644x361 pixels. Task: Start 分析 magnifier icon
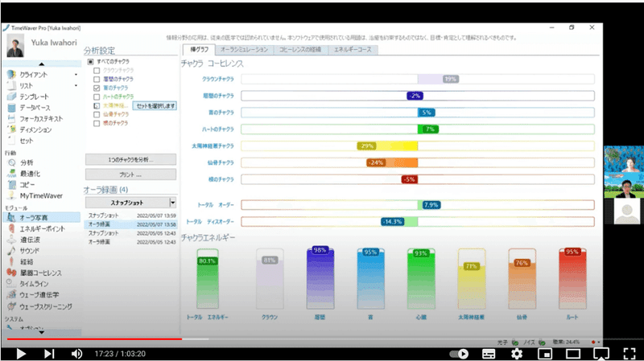tap(11, 163)
